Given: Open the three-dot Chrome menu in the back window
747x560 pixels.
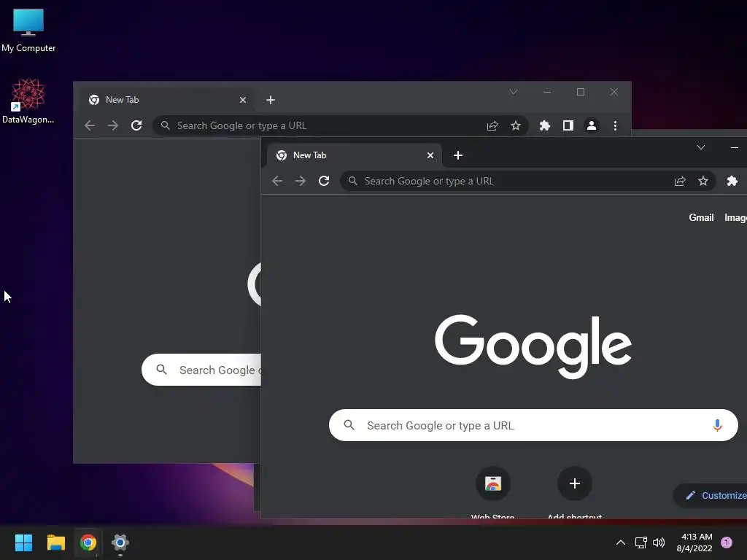Looking at the screenshot, I should click(615, 125).
